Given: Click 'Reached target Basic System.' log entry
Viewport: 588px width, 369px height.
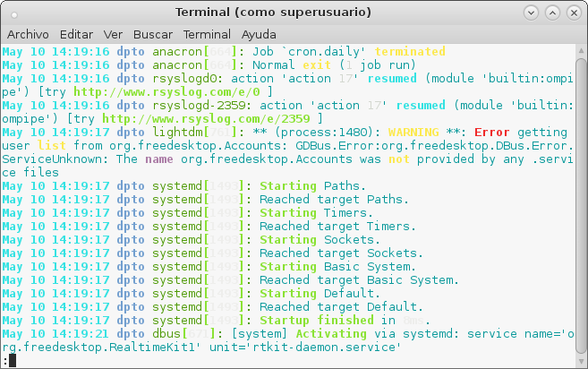Looking at the screenshot, I should coord(359,280).
